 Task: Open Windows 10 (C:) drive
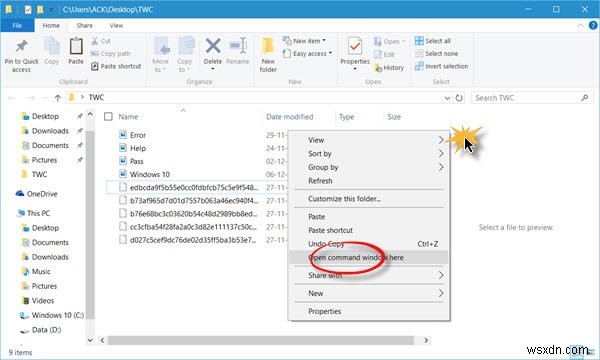[52, 315]
